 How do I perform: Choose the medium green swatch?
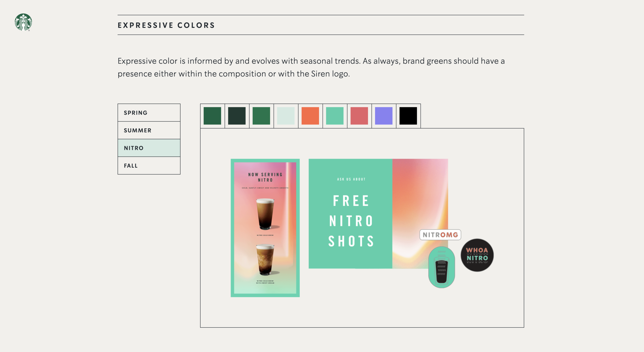pyautogui.click(x=261, y=116)
